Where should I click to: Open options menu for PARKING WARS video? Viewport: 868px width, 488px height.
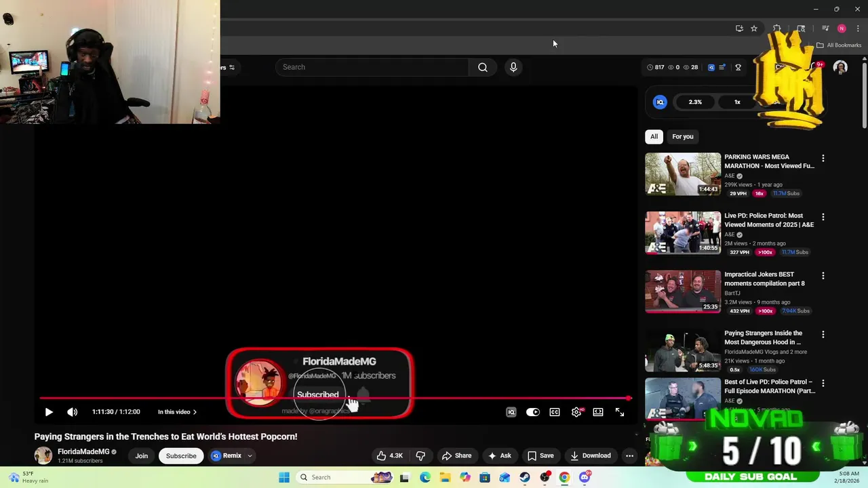click(823, 158)
